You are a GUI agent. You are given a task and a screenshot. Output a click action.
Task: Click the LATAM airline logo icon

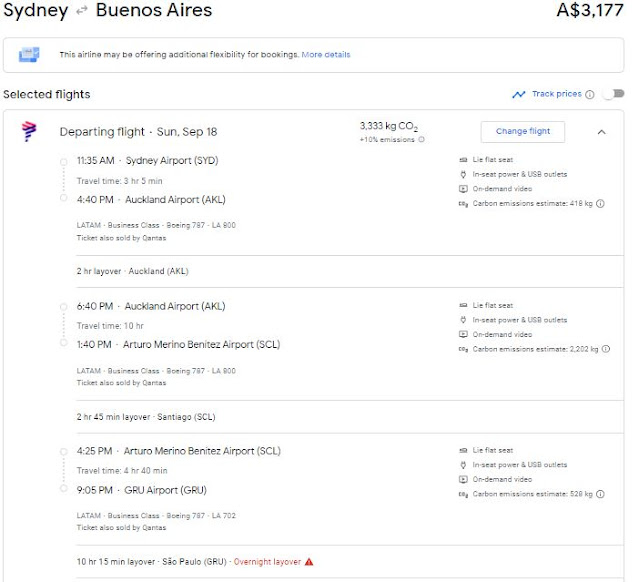point(29,132)
